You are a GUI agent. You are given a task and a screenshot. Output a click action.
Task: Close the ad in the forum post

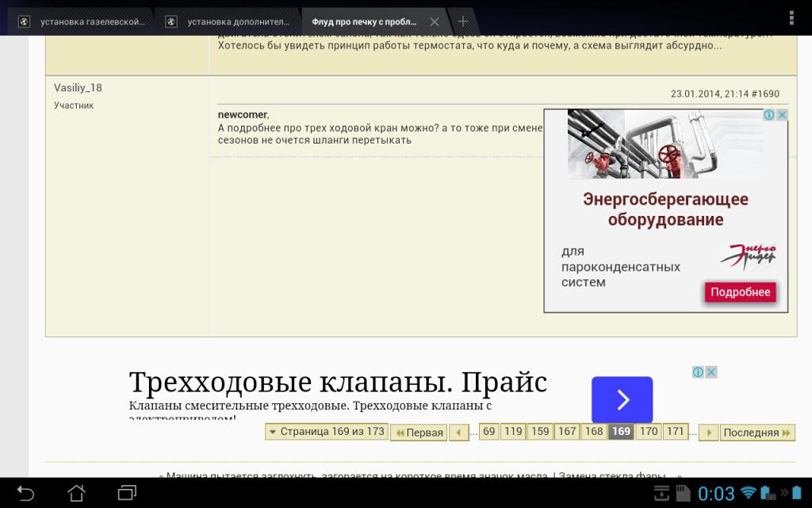782,115
